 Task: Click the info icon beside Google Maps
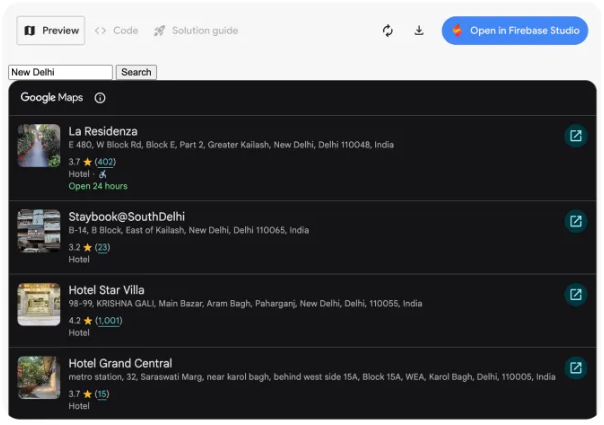pyautogui.click(x=100, y=98)
